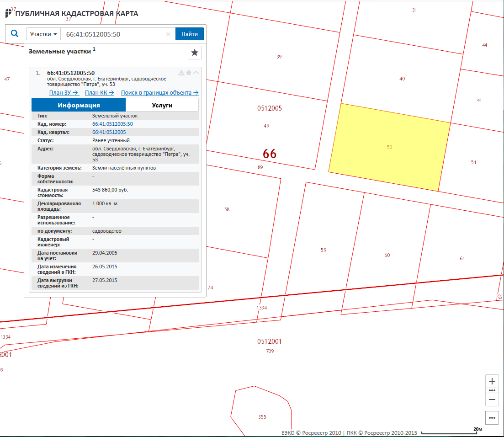Zoom out the map with the minus button

point(492,399)
